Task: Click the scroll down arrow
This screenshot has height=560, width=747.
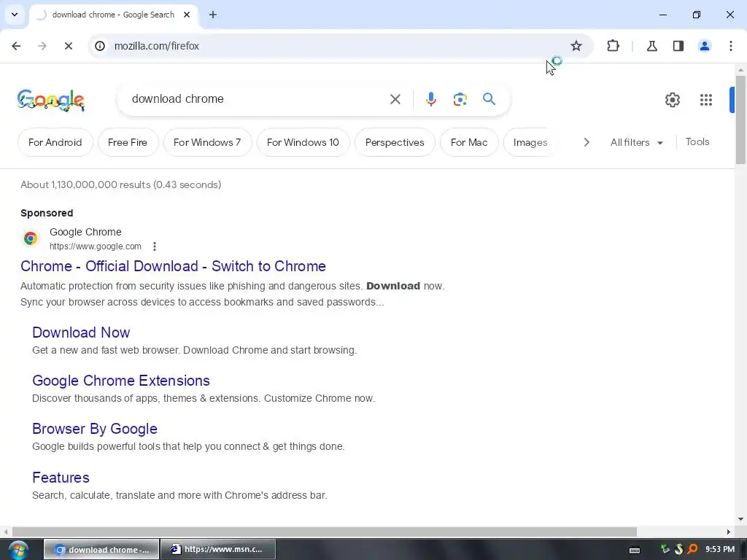Action: (x=740, y=519)
